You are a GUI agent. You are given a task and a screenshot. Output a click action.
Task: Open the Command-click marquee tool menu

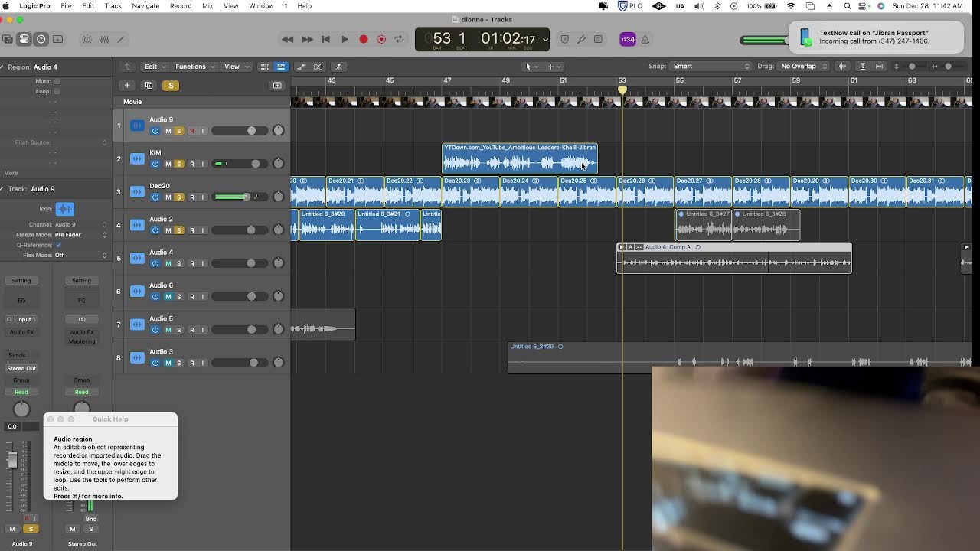pyautogui.click(x=554, y=67)
